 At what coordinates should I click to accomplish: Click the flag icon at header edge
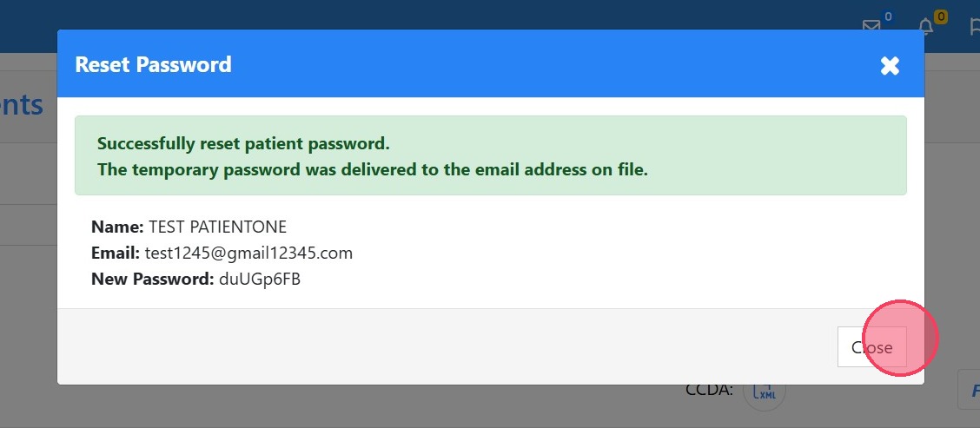pyautogui.click(x=974, y=27)
